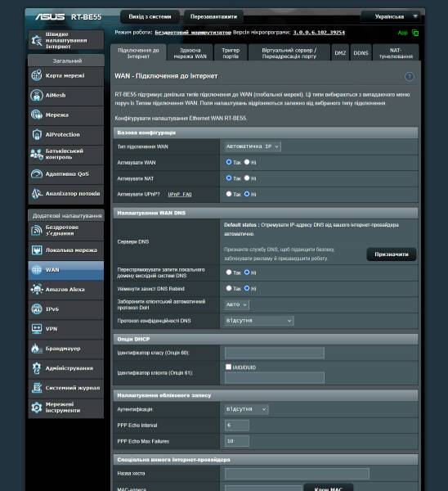Open network tools (Мережеві інструменти) icon
The image size is (448, 491).
pos(37,408)
